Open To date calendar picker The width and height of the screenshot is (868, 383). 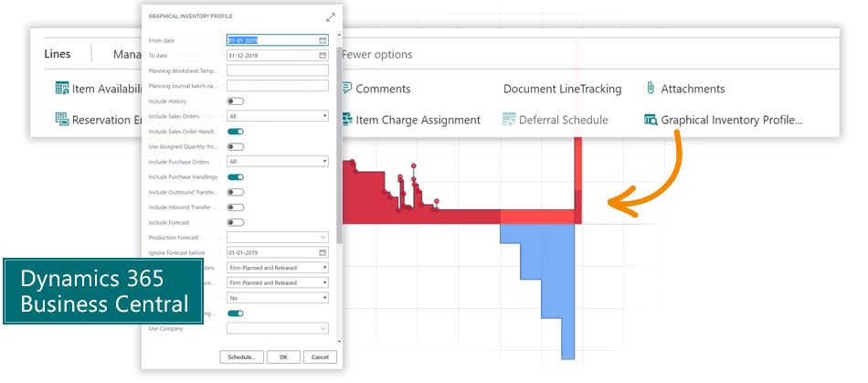tap(323, 56)
